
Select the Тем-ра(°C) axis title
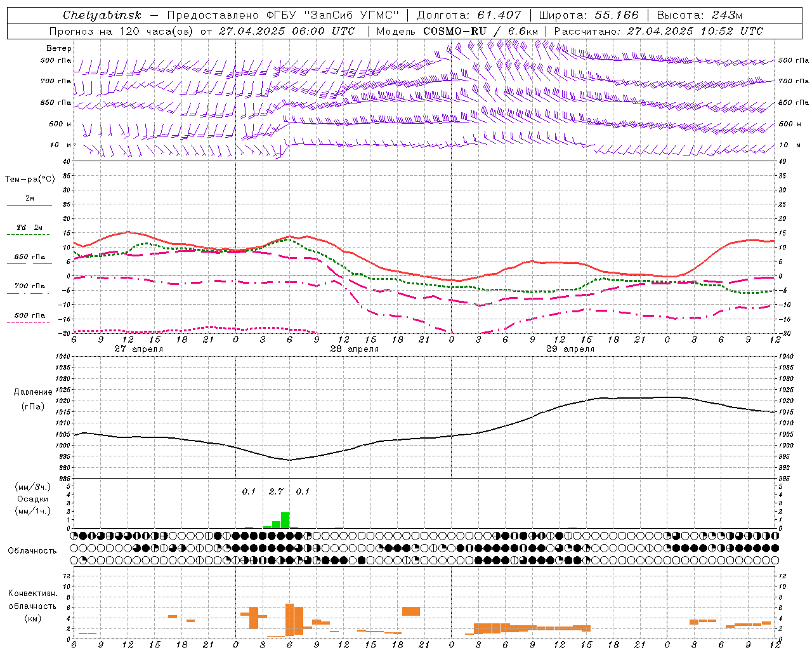[30, 180]
